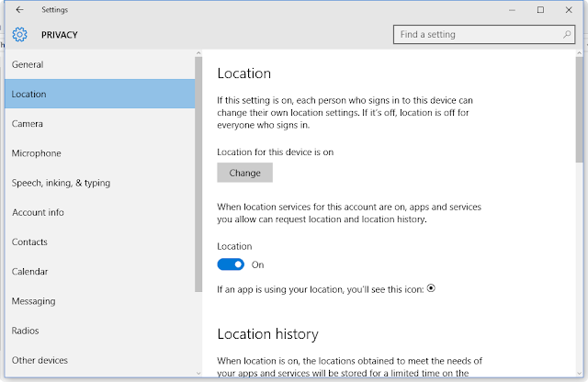Image resolution: width=588 pixels, height=382 pixels.
Task: Click the Privacy gear icon
Action: [x=20, y=35]
